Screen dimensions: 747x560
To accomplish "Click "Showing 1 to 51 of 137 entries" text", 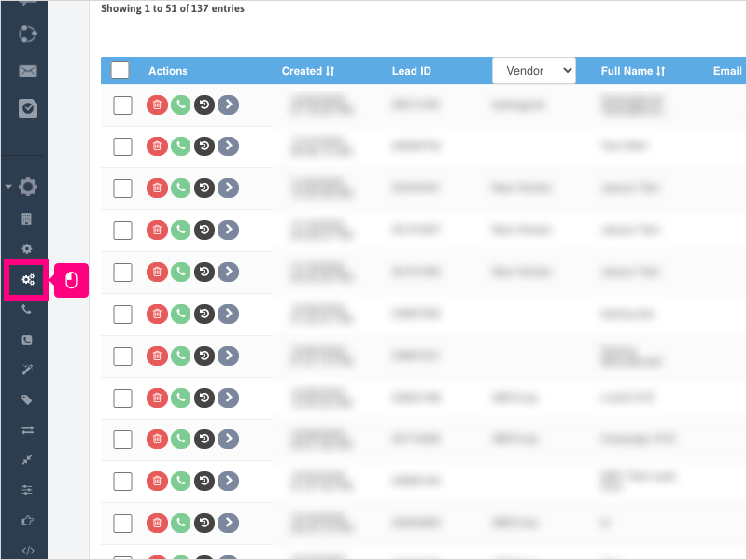I will pos(173,8).
